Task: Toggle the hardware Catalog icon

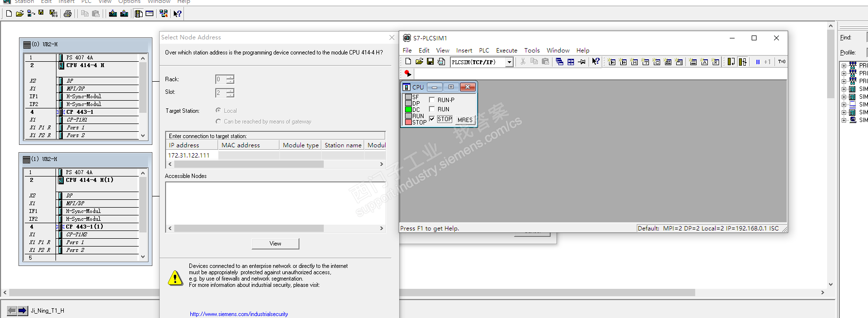Action: 139,14
